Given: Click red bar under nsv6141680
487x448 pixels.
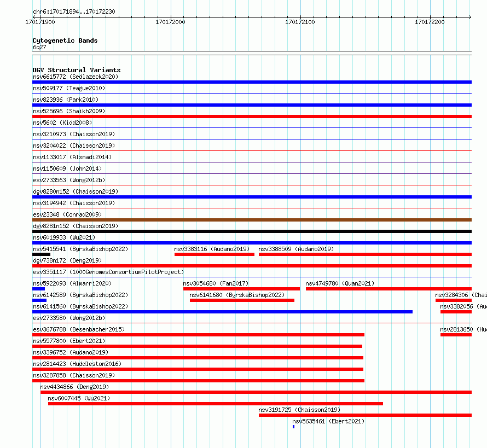Looking at the screenshot, I should tap(242, 300).
